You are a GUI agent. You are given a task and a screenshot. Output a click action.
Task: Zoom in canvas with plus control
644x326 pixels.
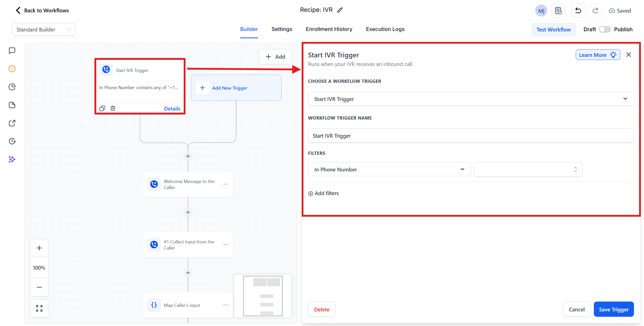click(39, 248)
